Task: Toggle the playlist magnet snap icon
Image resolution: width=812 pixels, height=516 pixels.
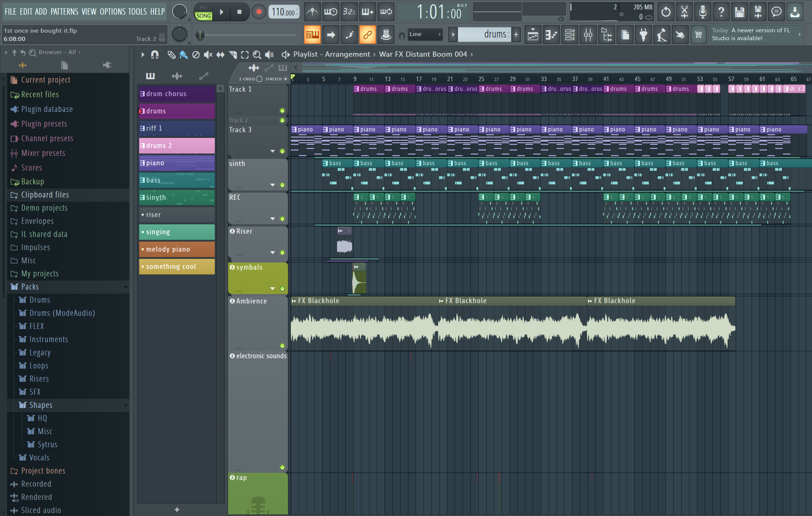Action: point(154,55)
